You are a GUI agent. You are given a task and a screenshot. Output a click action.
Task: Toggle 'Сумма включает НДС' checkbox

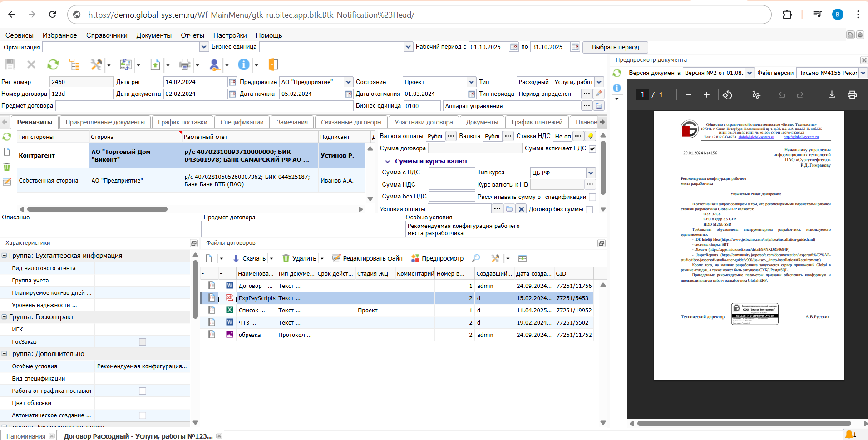[592, 148]
